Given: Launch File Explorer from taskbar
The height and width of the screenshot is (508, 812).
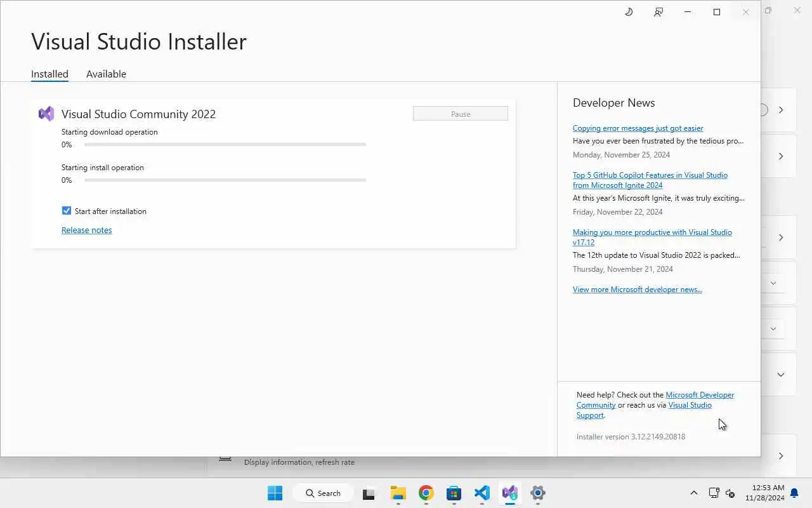Looking at the screenshot, I should 398,493.
